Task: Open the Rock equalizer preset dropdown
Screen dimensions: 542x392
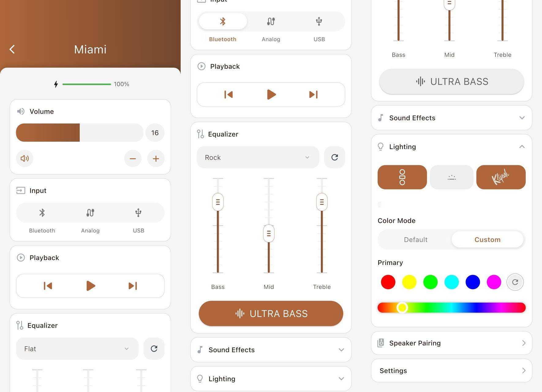Action: click(x=258, y=157)
